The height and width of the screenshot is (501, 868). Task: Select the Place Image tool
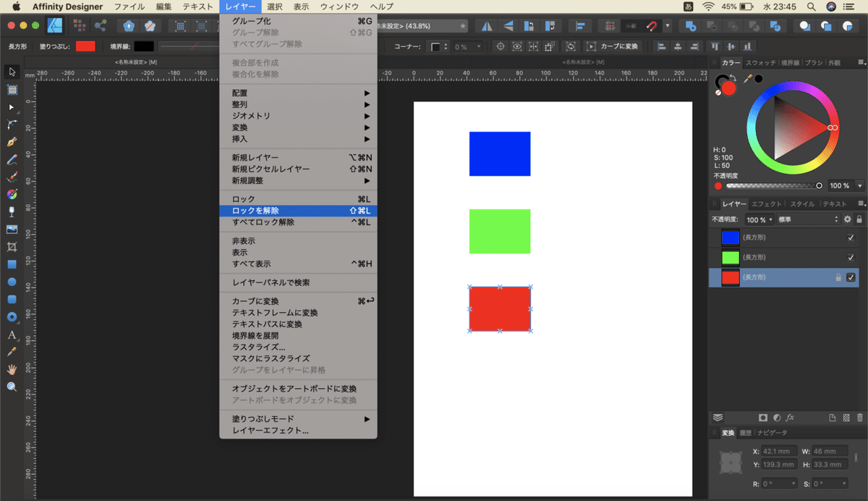pyautogui.click(x=12, y=229)
